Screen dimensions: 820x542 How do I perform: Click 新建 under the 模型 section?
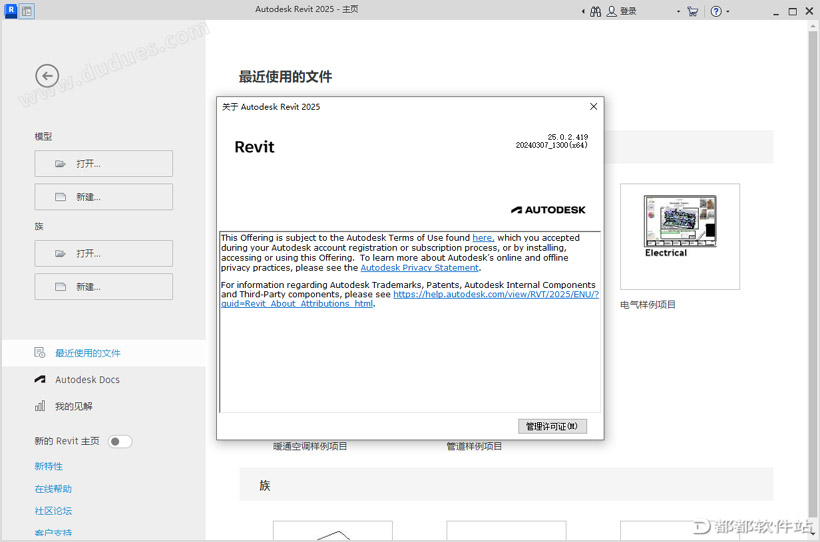(x=104, y=197)
